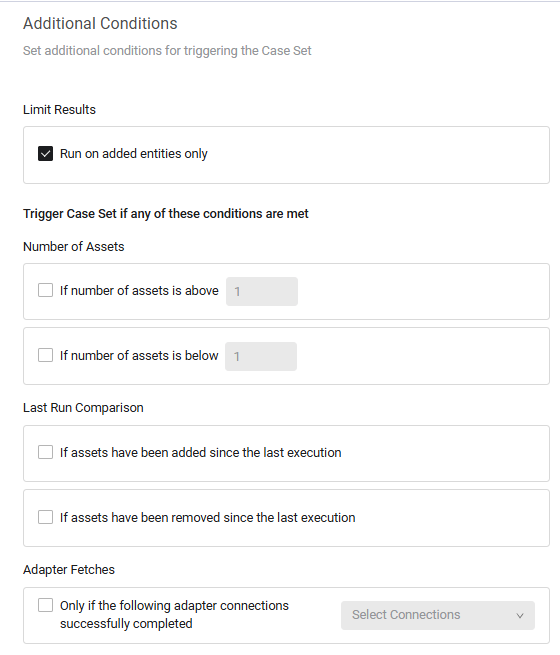Enable the number of assets is above checkbox

coord(45,290)
